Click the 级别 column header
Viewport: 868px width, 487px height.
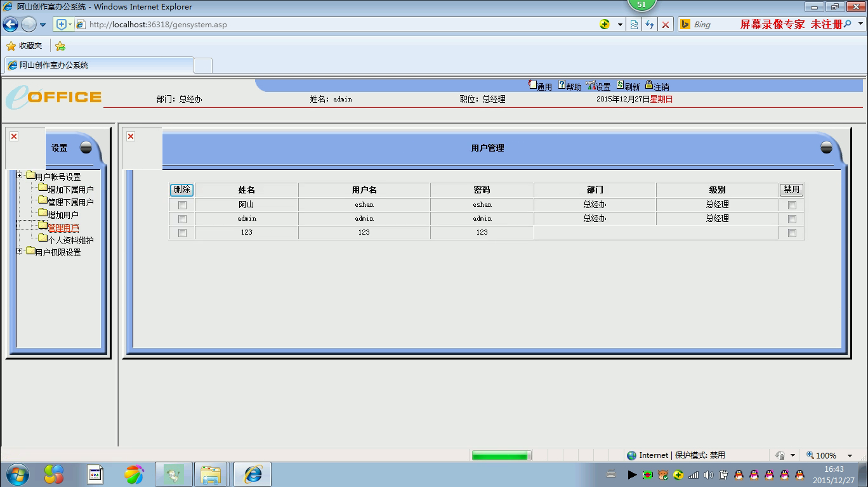pos(718,190)
